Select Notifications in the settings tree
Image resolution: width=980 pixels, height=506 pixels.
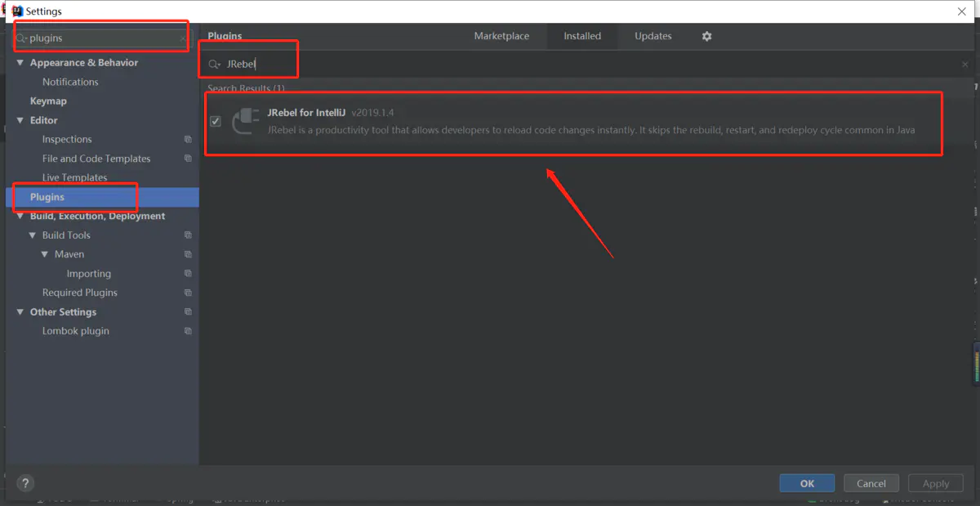70,82
